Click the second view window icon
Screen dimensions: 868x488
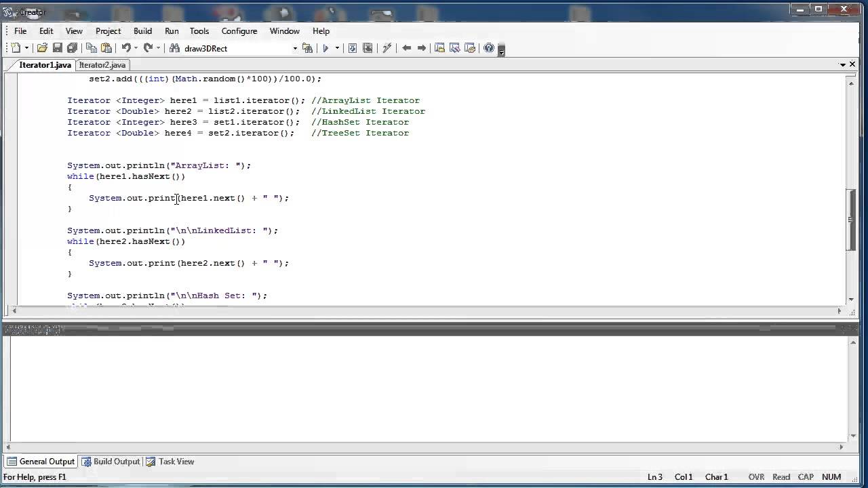[454, 48]
